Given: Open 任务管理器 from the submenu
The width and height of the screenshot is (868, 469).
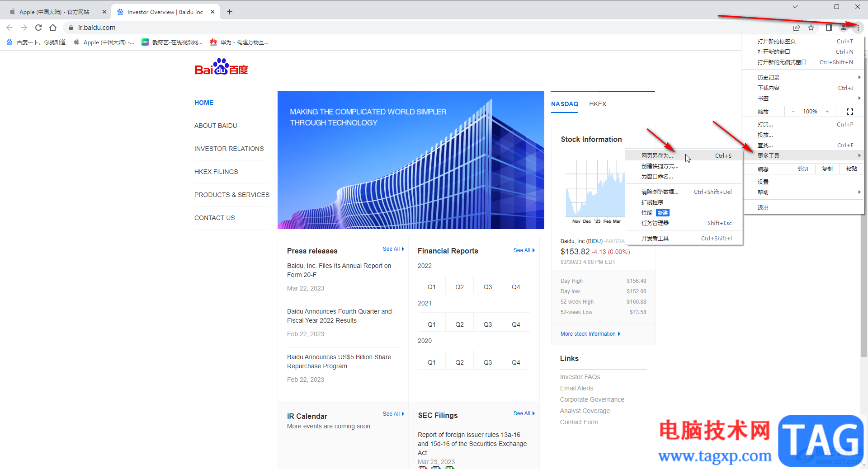Looking at the screenshot, I should point(684,223).
